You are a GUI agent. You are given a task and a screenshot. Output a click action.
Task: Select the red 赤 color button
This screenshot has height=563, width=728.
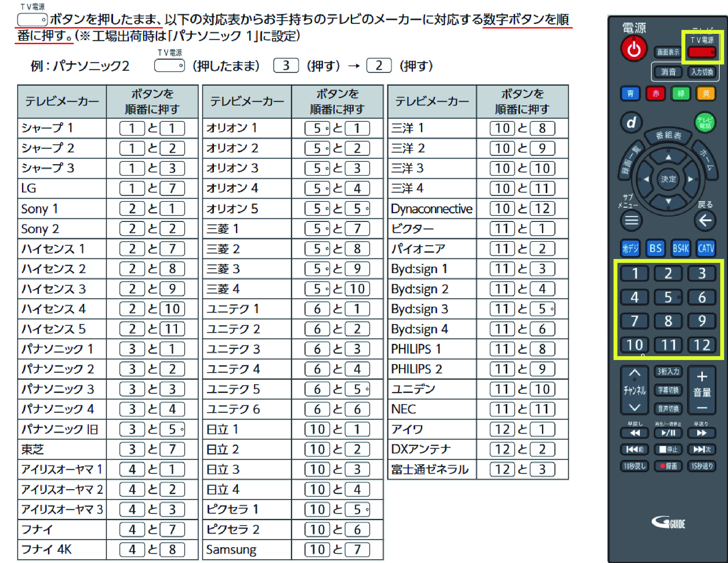pyautogui.click(x=655, y=94)
